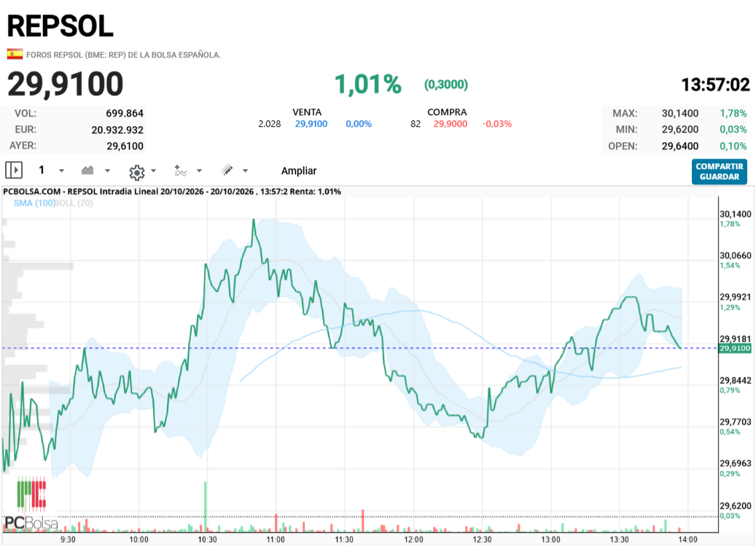Open chart settings gear icon
756x546 pixels.
click(x=137, y=171)
